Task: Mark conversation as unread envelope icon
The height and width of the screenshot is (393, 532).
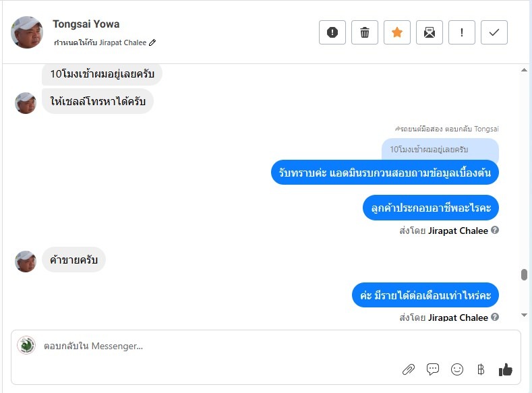Action: coord(430,32)
